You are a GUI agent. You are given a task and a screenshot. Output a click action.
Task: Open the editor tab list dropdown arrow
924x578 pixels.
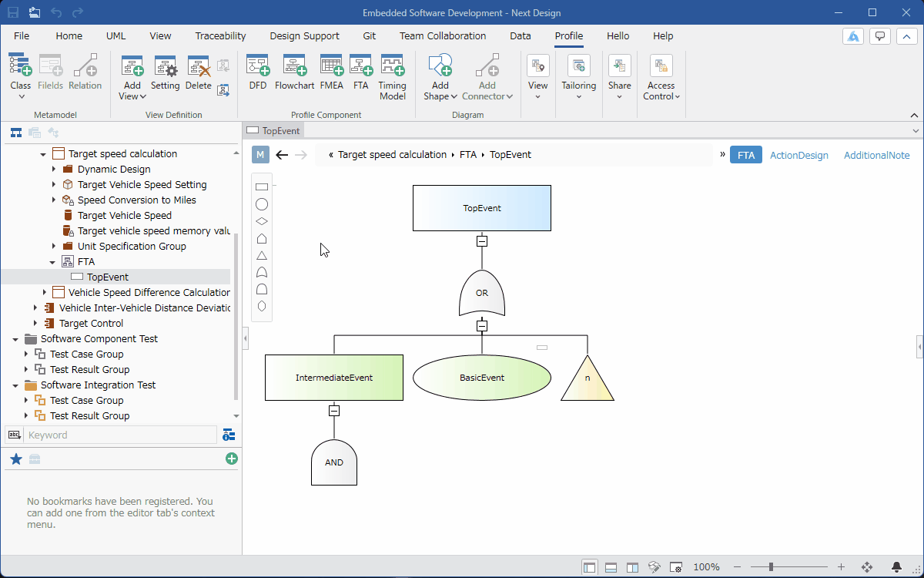pyautogui.click(x=916, y=131)
